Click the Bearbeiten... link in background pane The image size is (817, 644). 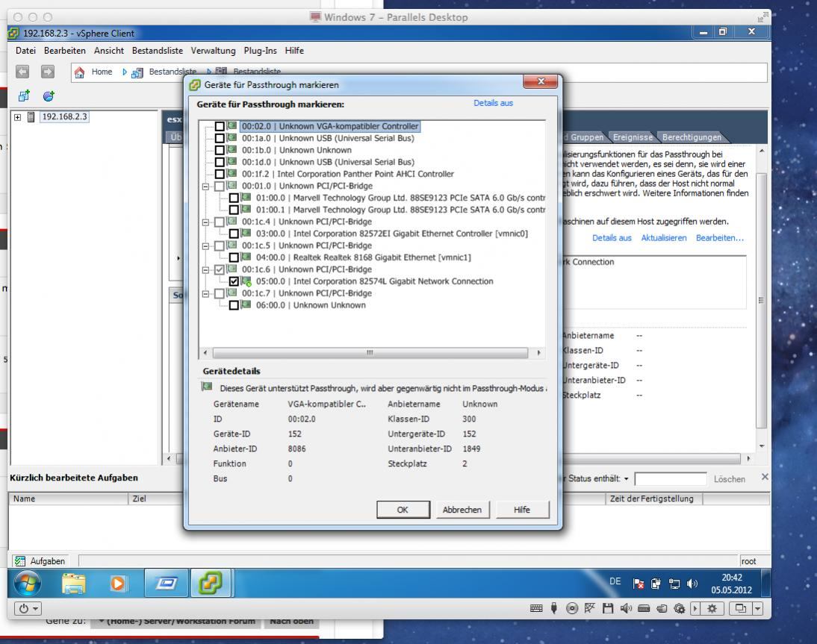coord(720,238)
